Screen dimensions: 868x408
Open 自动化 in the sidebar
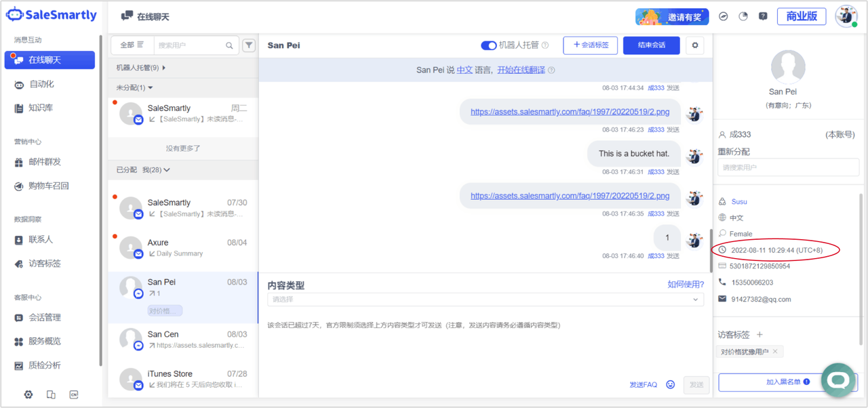point(41,84)
